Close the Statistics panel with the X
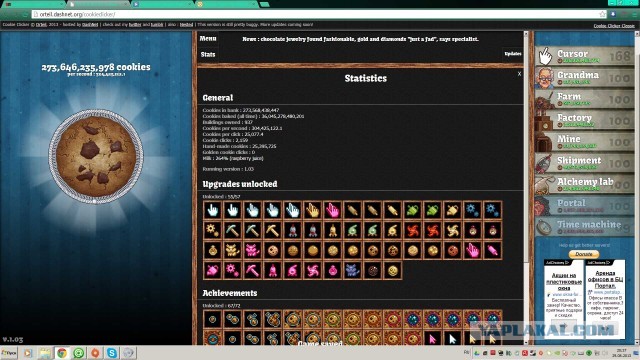The image size is (640, 360). (x=519, y=74)
